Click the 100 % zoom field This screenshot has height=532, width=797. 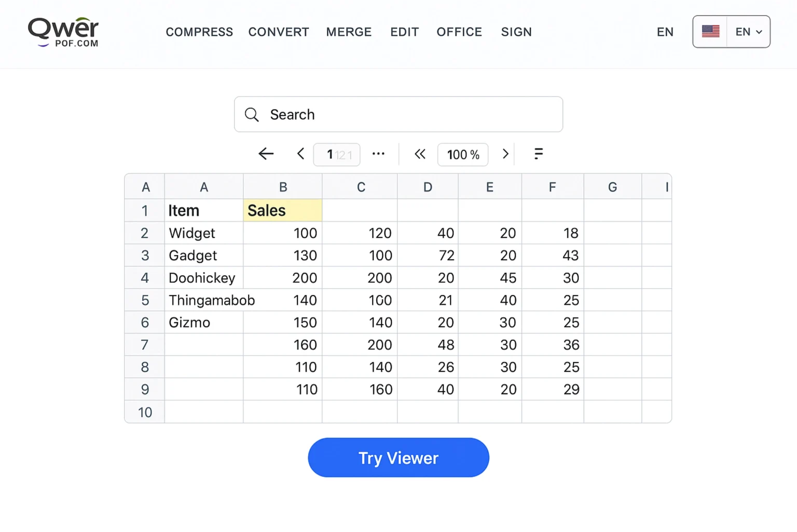click(x=463, y=155)
